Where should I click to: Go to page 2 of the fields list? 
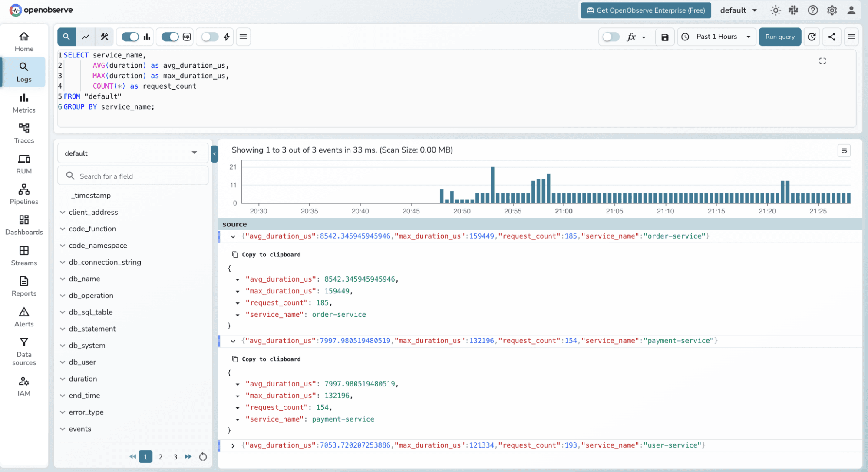[x=160, y=457]
